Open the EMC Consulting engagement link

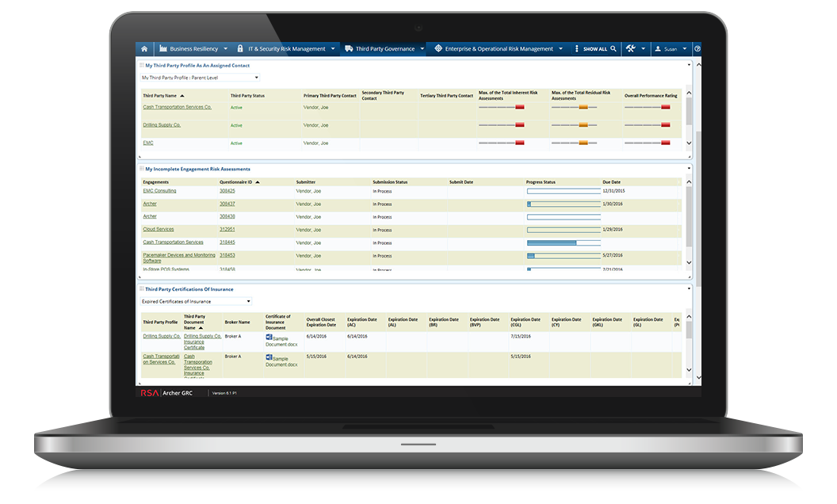159,191
